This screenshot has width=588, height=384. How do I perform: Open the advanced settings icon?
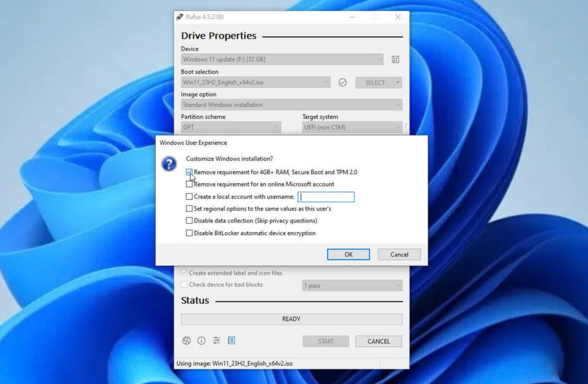tap(216, 340)
